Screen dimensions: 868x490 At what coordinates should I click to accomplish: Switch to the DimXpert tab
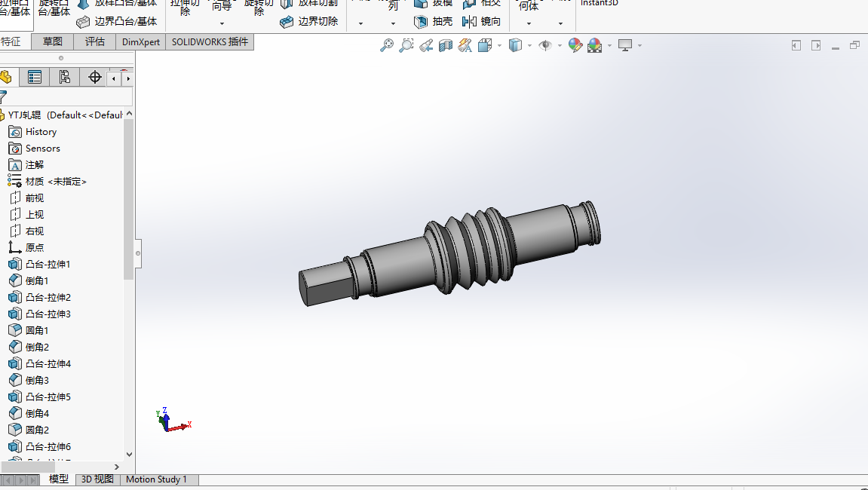click(x=140, y=41)
